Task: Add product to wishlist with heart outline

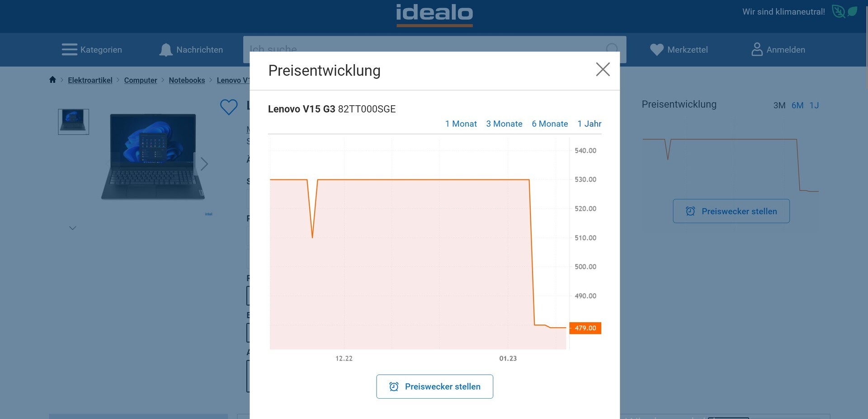Action: tap(229, 107)
